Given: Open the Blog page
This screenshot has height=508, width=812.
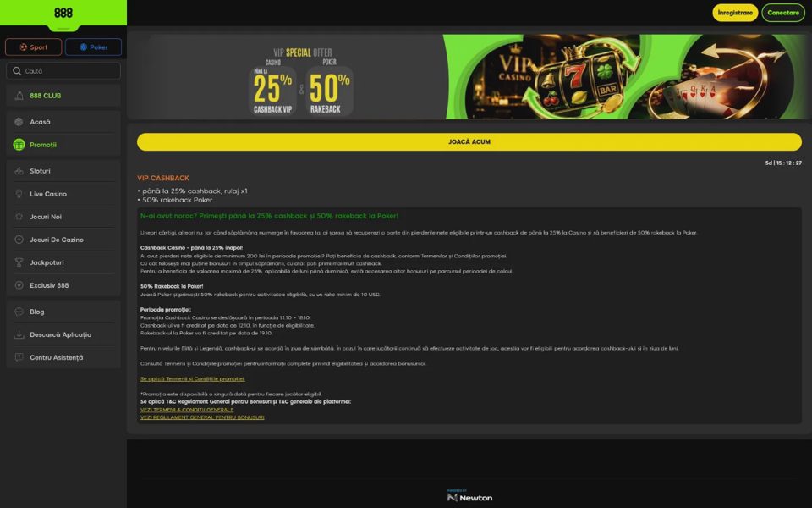Looking at the screenshot, I should point(63,312).
